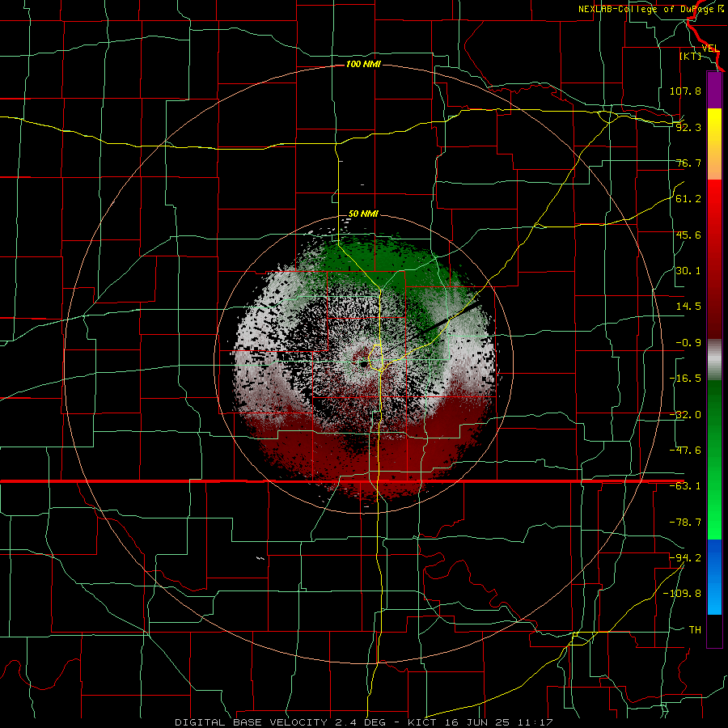
Task: Click the 76.7 velocity scale value
Action: click(x=688, y=163)
